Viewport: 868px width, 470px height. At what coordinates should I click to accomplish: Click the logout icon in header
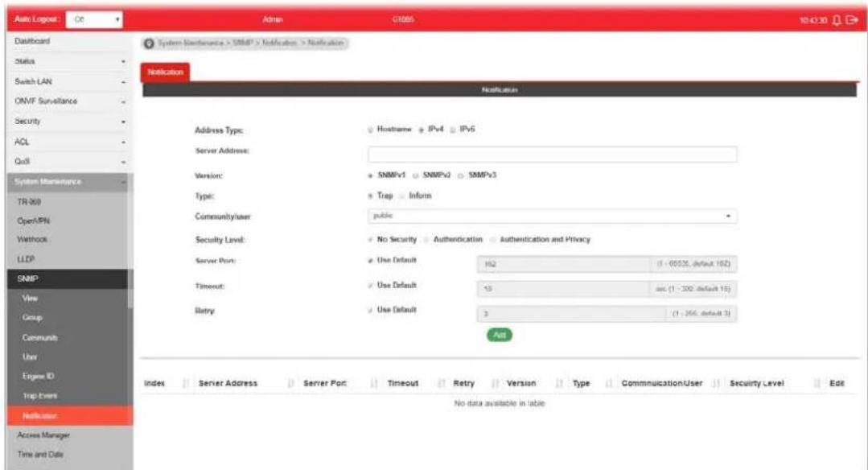click(x=852, y=20)
